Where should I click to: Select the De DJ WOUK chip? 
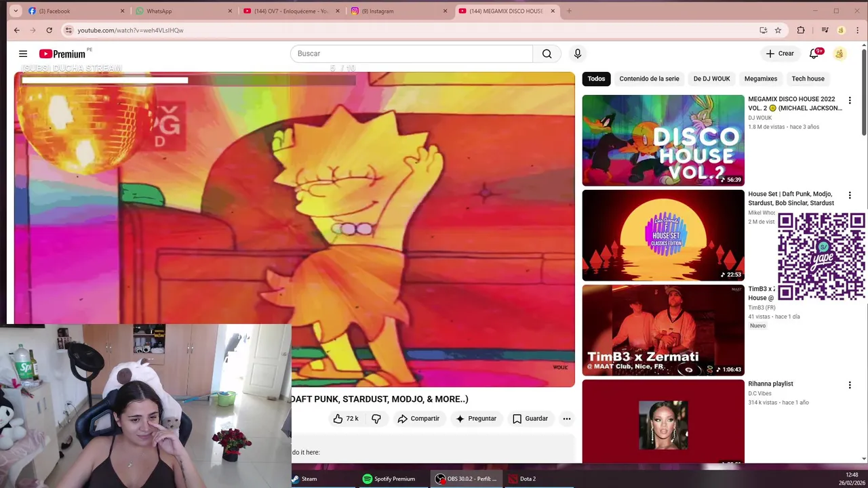click(x=711, y=79)
